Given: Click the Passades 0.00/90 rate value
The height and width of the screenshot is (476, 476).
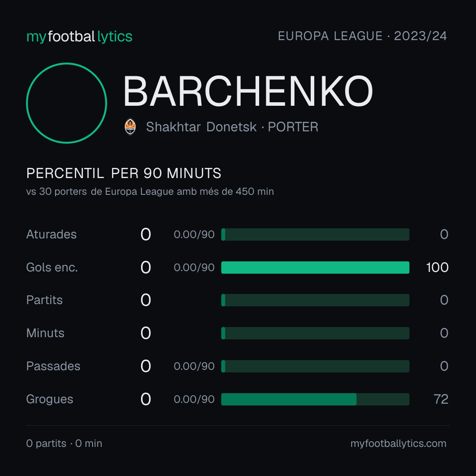Looking at the screenshot, I should point(194,366).
